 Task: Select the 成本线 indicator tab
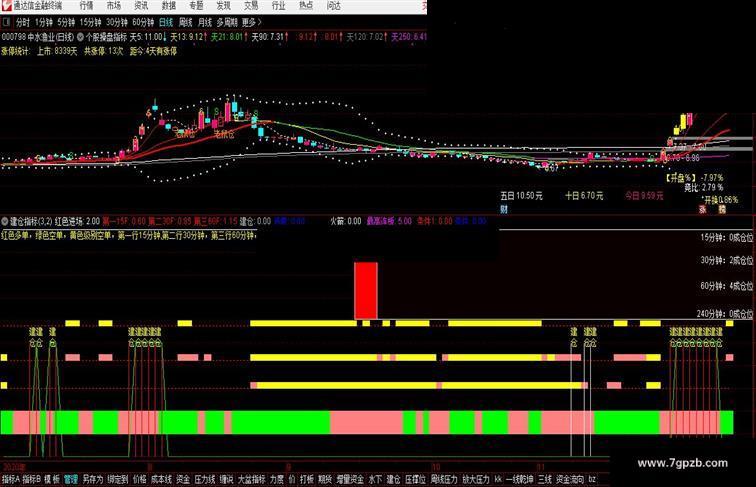pyautogui.click(x=162, y=479)
